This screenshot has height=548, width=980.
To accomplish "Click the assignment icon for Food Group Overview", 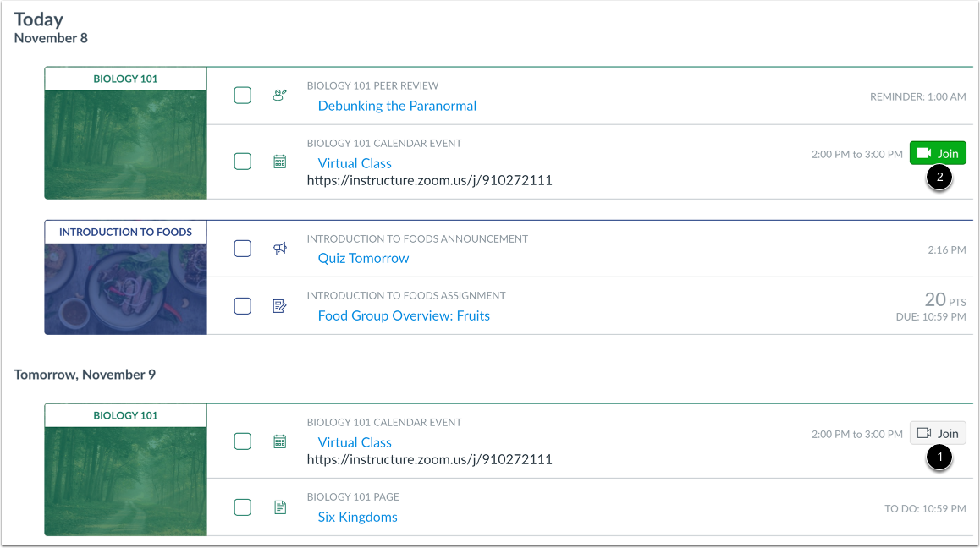I will [279, 306].
